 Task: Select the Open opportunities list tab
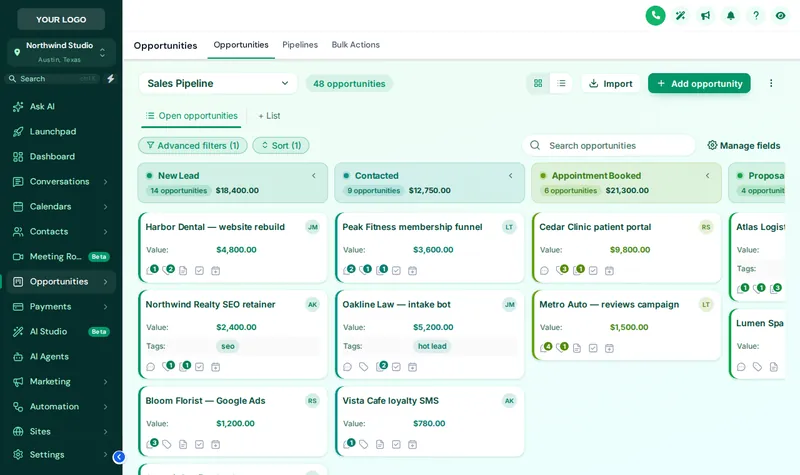coord(191,116)
